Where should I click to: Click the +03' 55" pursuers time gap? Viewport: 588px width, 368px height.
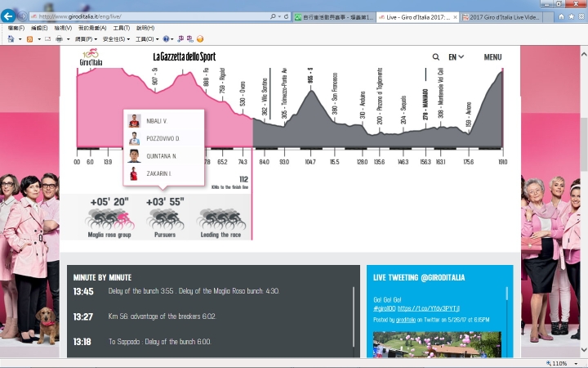pos(165,202)
